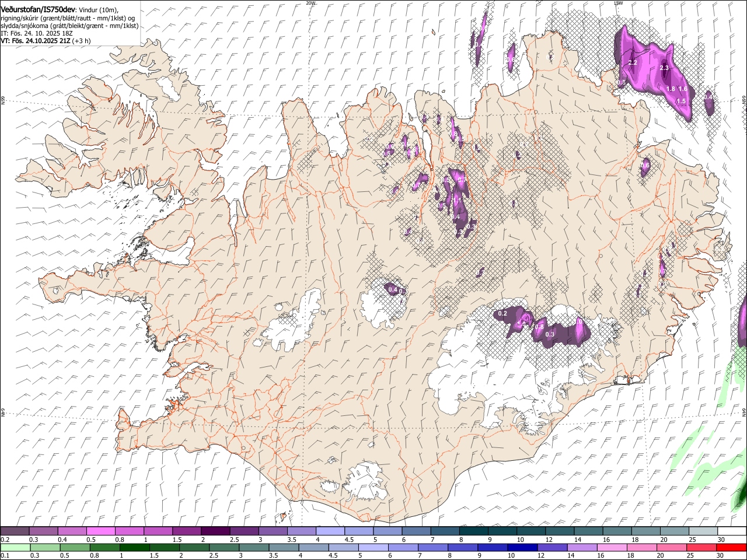Click the Veðurstofan/IS750dev title text

click(38, 9)
